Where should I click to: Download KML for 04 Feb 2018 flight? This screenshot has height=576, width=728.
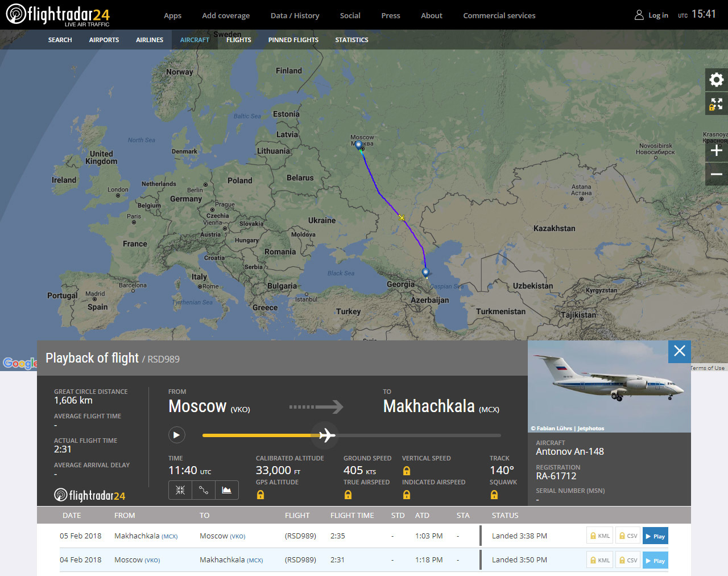click(x=599, y=560)
